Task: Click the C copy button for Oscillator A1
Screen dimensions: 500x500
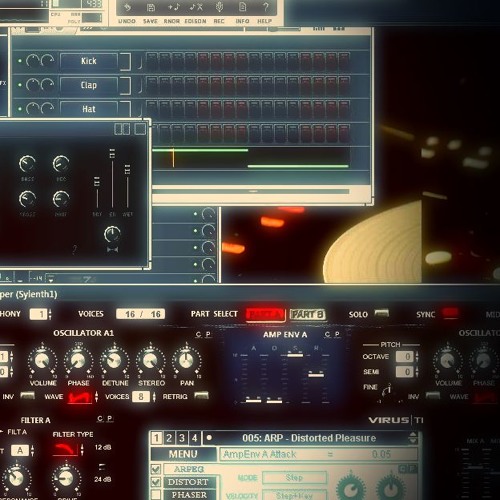Action: click(x=199, y=334)
